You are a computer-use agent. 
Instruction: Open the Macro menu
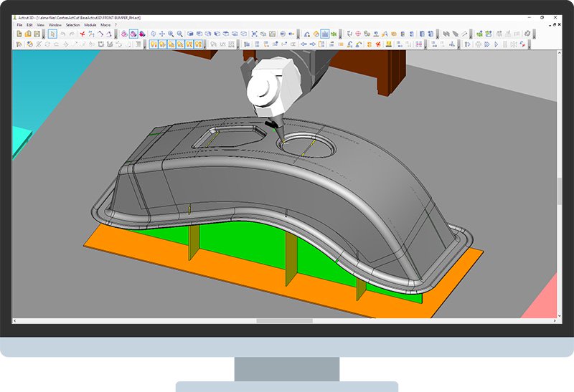click(105, 25)
